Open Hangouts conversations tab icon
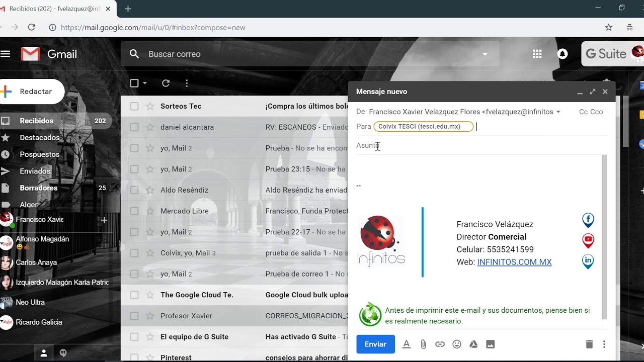644x362 pixels. pos(63,353)
